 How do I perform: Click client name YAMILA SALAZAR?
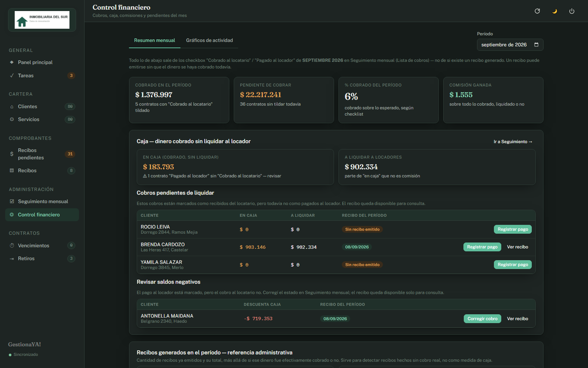[161, 262]
